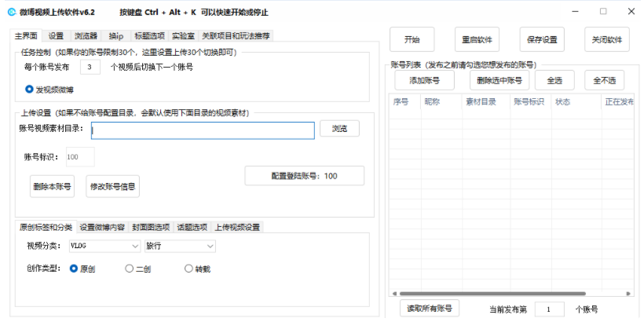Viewport: 644px width, 322px height.
Task: Click the 当前发布第 account number field
Action: (x=550, y=309)
